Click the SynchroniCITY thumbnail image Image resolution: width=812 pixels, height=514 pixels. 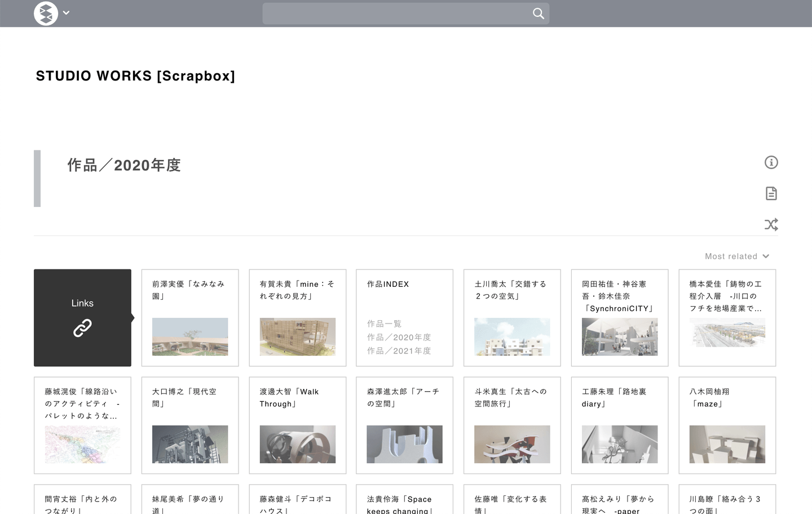(x=620, y=336)
